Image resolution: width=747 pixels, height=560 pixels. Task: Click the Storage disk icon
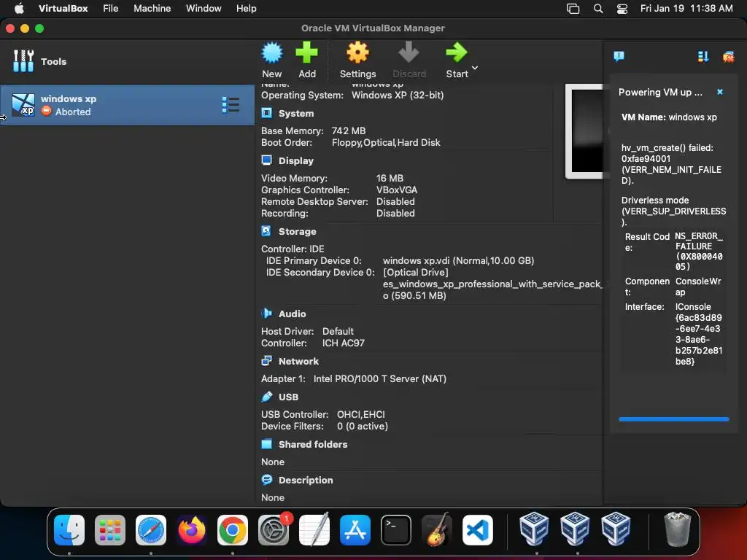coord(266,231)
